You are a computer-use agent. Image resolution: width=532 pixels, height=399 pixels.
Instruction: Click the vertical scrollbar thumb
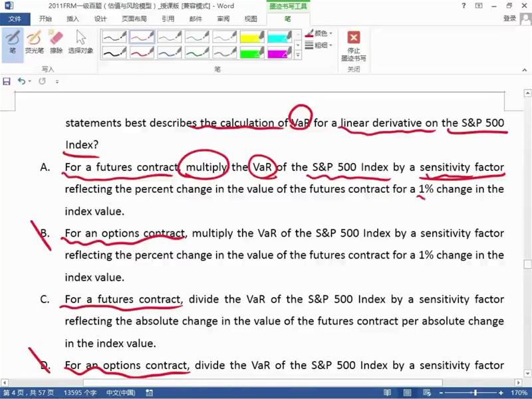tap(527, 264)
